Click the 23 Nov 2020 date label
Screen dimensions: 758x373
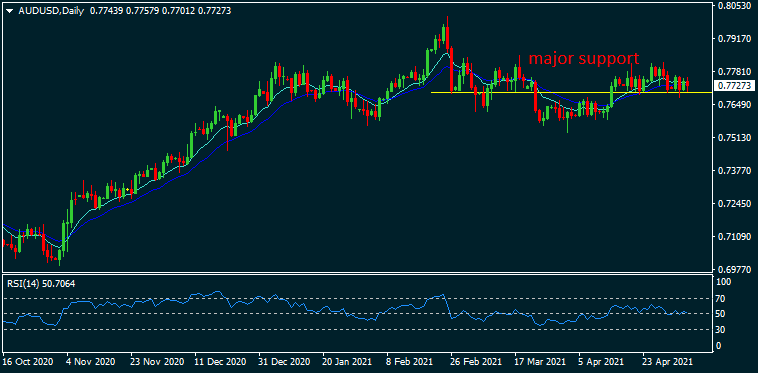click(157, 361)
